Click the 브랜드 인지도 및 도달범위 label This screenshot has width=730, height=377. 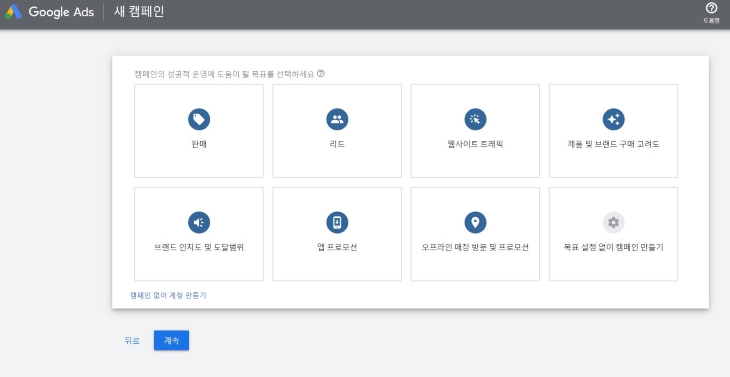click(199, 247)
